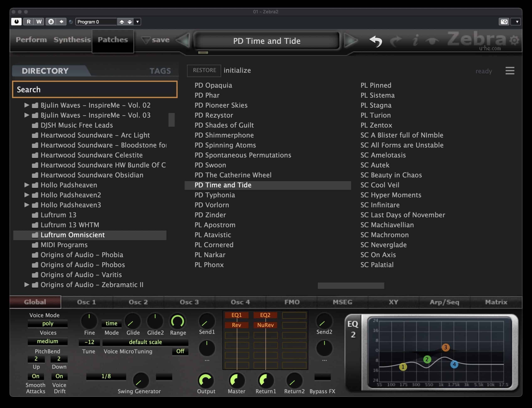532x408 pixels.
Task: Open the 1/8 swing rate selector
Action: tap(106, 376)
